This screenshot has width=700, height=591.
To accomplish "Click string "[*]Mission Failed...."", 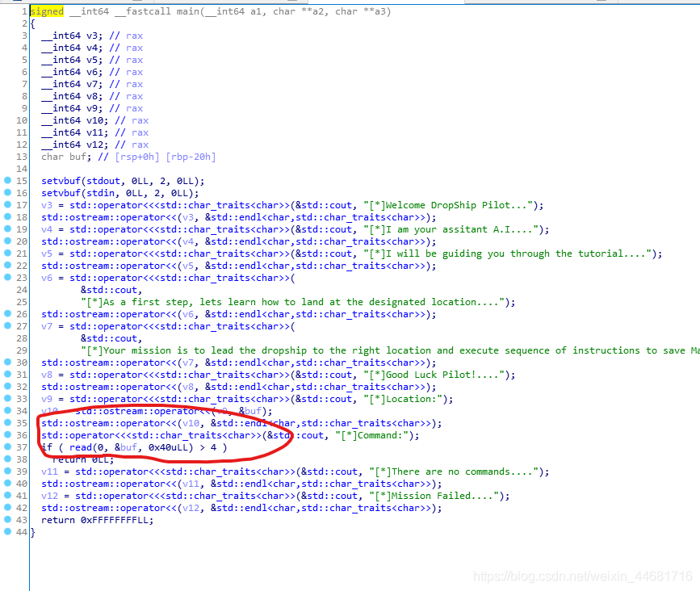I will tap(434, 496).
